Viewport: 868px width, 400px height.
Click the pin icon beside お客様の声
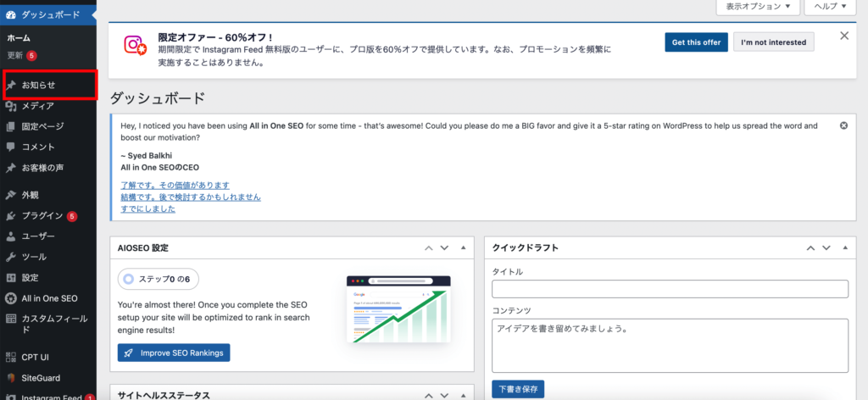[x=10, y=168]
